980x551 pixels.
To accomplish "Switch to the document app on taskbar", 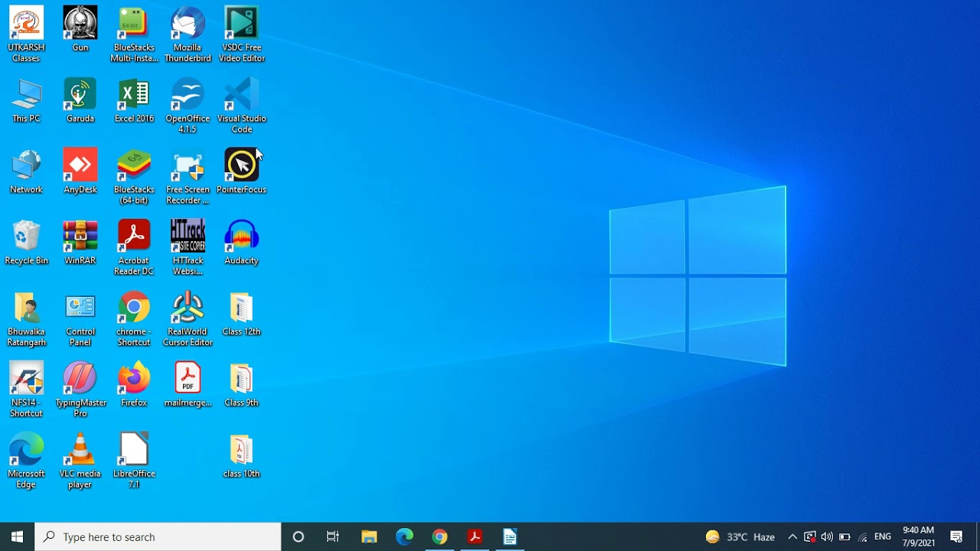I will coord(510,536).
